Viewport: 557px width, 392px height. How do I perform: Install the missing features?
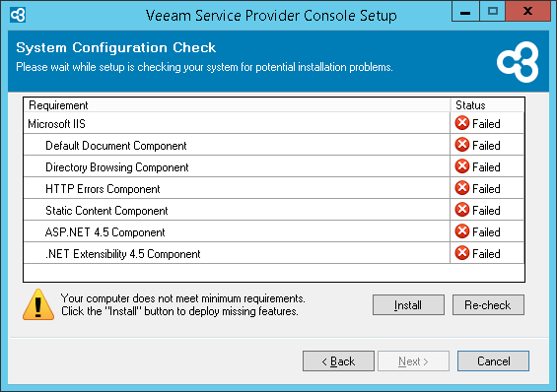click(x=408, y=304)
